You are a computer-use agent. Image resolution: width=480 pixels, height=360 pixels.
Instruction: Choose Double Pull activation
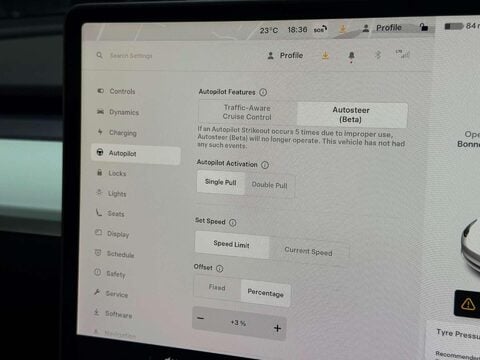(x=269, y=185)
